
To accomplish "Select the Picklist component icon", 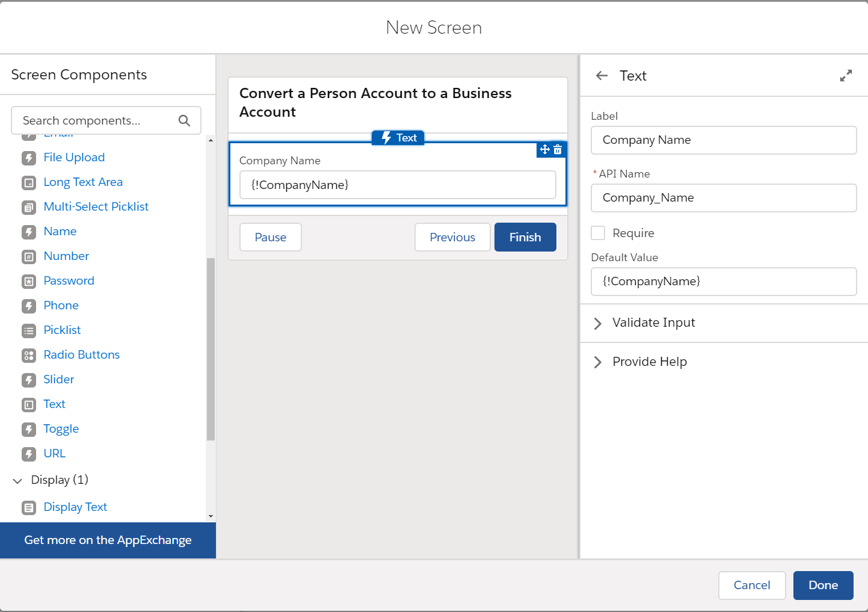I will [x=29, y=330].
